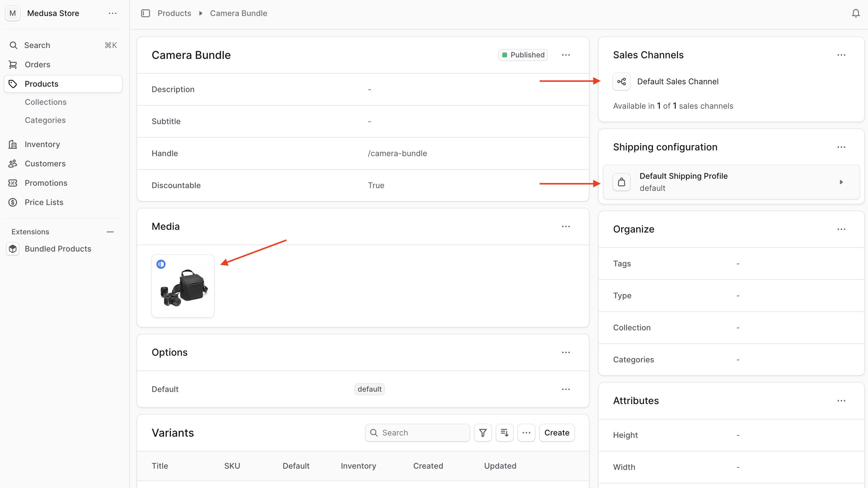Image resolution: width=868 pixels, height=488 pixels.
Task: Open the Bundled Products extension
Action: pyautogui.click(x=58, y=249)
